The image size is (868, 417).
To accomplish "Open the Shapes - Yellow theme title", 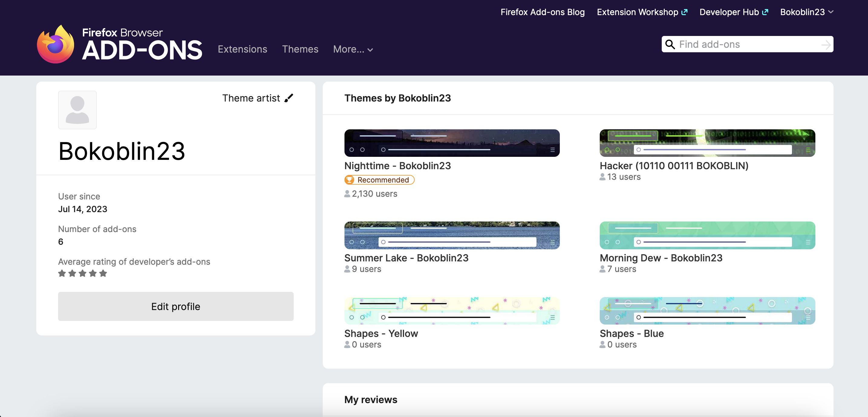I will point(381,333).
